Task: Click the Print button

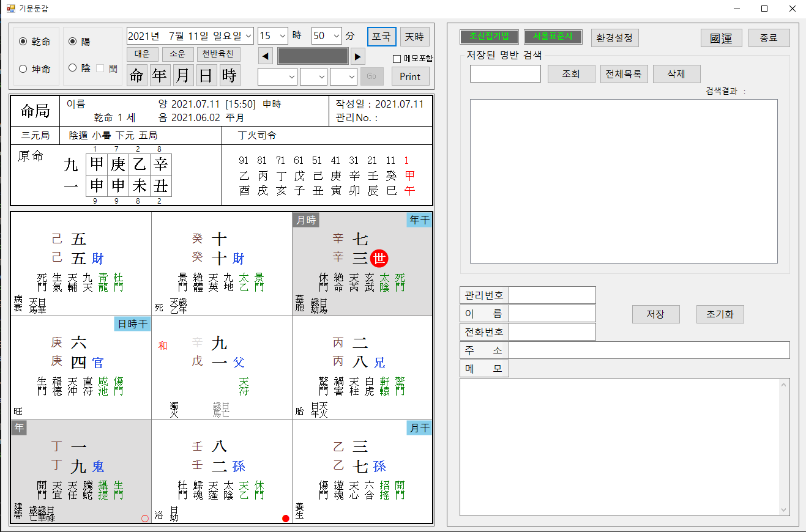Action: (410, 76)
